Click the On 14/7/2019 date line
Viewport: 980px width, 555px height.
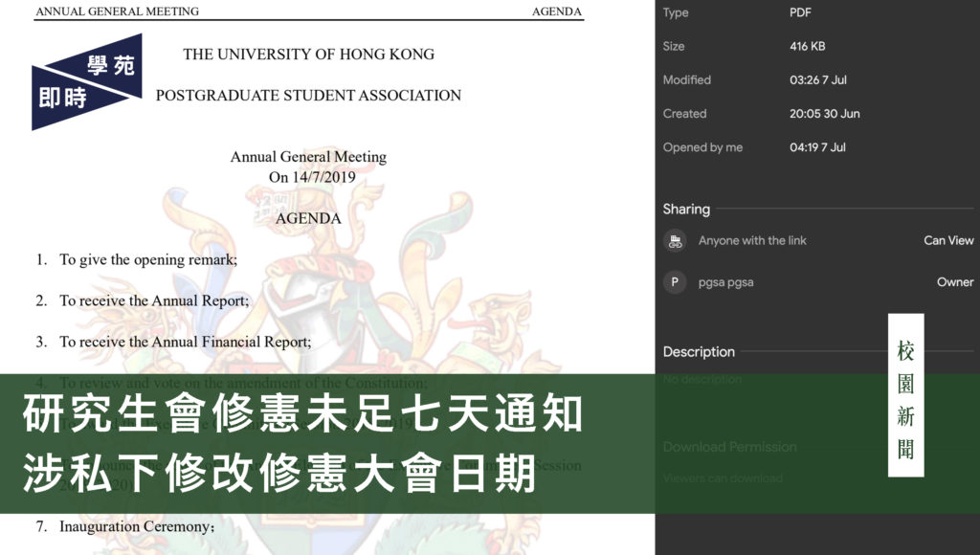pyautogui.click(x=312, y=177)
